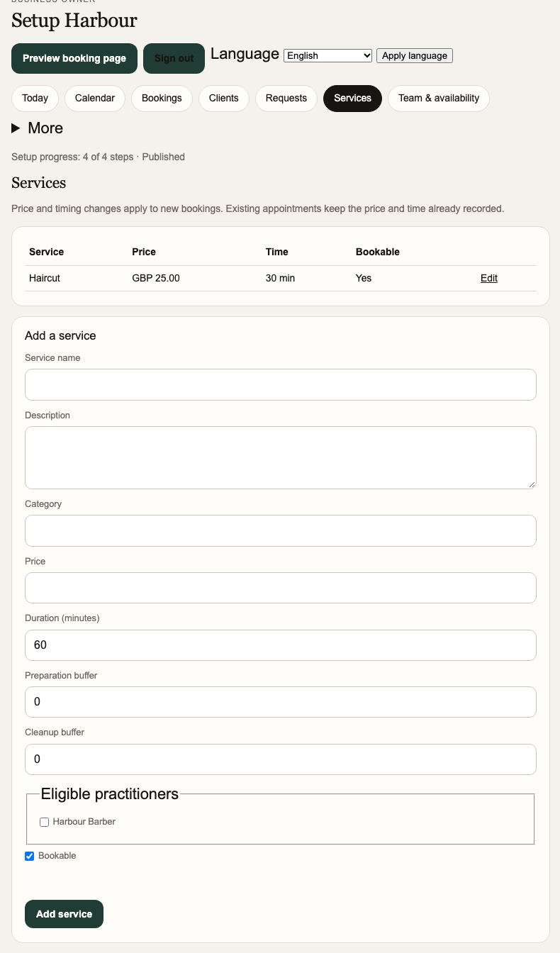The height and width of the screenshot is (953, 560).
Task: Click the Eligible practitioners legend
Action: coord(110,794)
